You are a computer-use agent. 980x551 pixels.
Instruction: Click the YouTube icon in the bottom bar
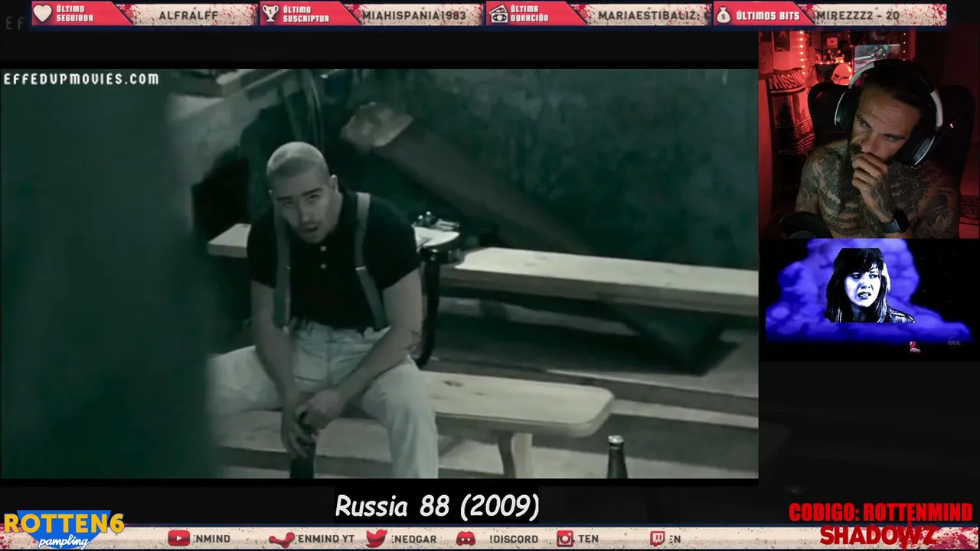pos(178,539)
